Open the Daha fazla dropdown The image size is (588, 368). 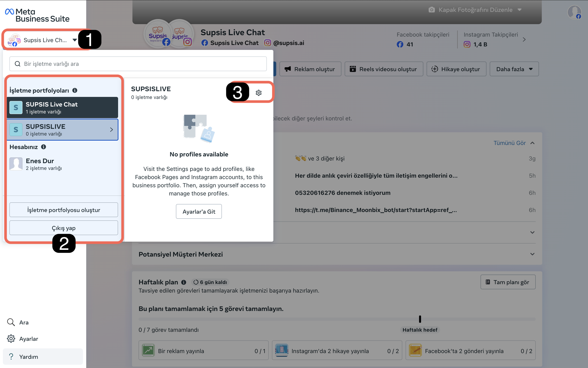click(514, 69)
